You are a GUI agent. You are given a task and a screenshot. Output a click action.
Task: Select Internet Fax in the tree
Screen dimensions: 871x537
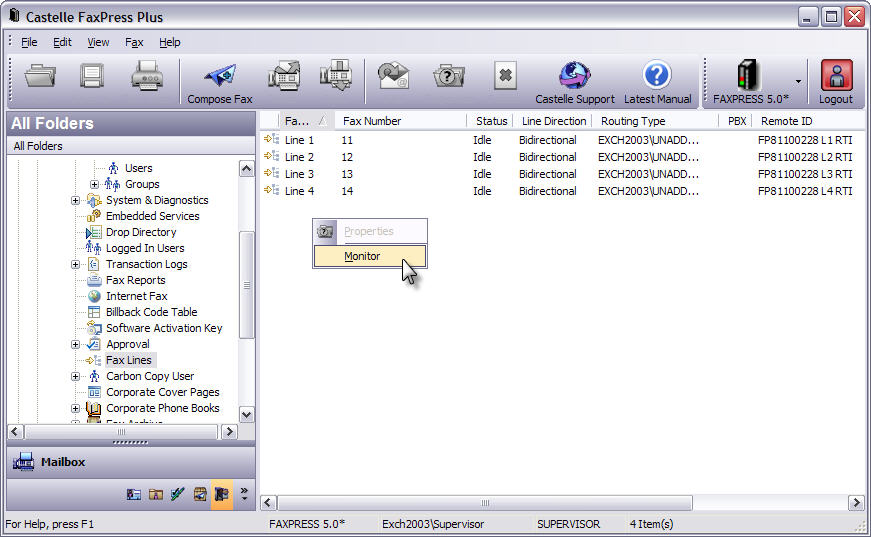coord(137,297)
